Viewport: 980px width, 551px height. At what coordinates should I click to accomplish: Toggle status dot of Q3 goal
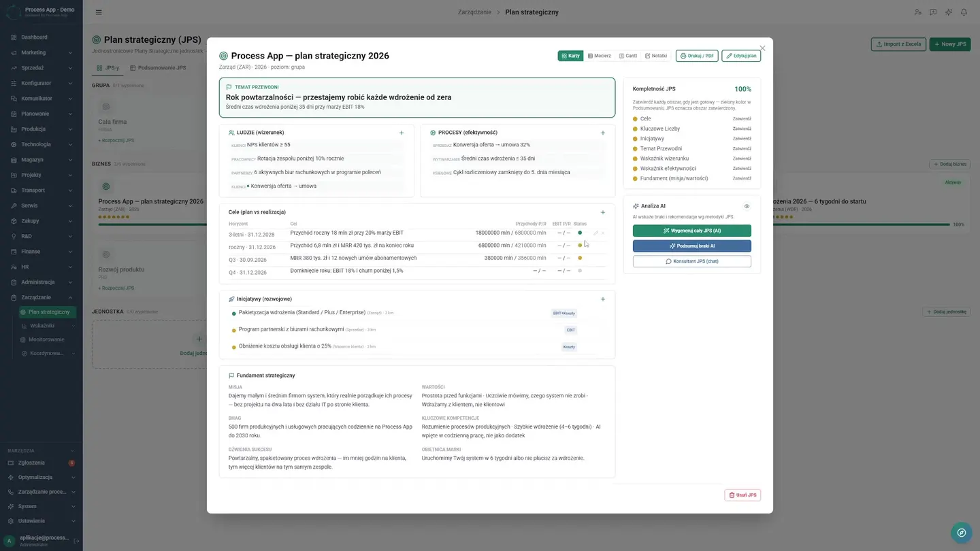[580, 258]
